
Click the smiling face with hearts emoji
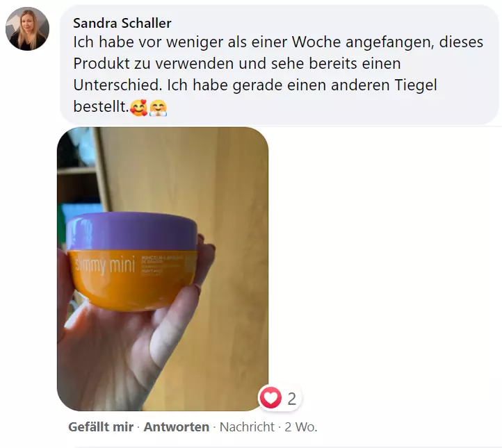click(x=138, y=108)
